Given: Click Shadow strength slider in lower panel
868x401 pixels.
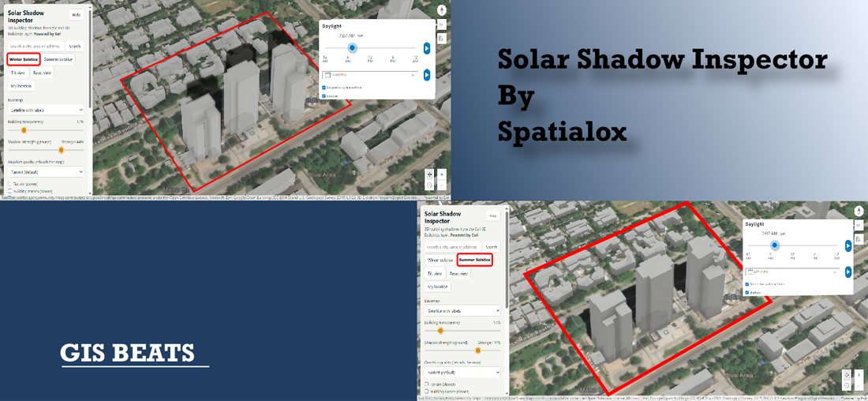Looking at the screenshot, I should point(462,350).
